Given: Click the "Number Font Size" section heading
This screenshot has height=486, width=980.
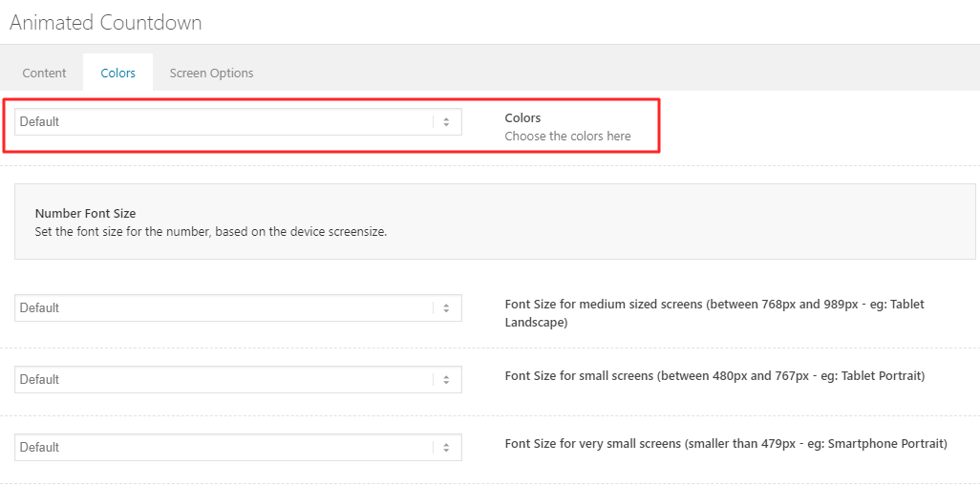Looking at the screenshot, I should (85, 214).
